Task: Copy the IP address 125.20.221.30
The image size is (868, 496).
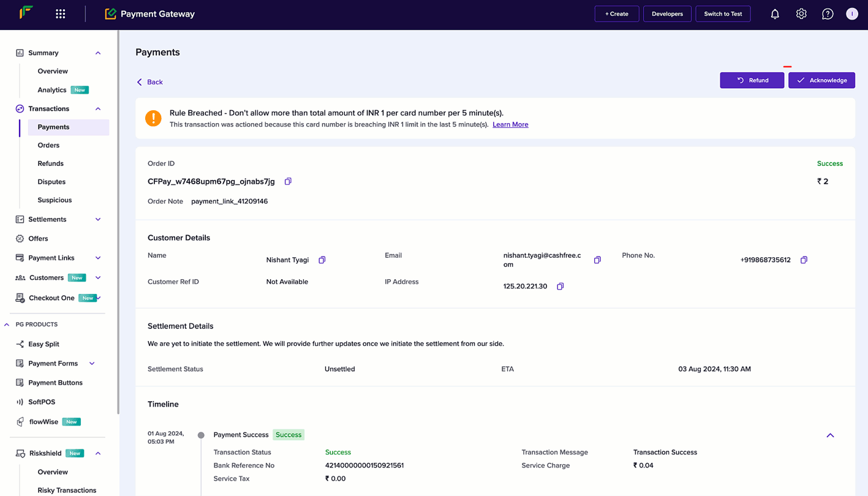Action: [560, 286]
